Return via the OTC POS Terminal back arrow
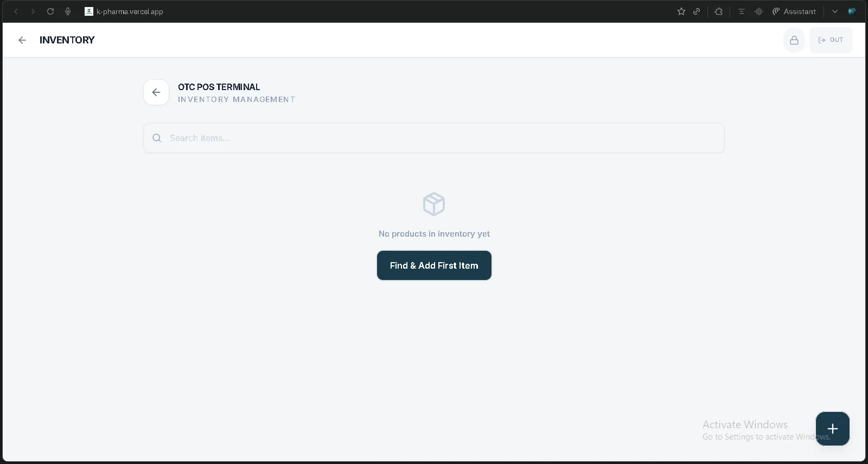Viewport: 868px width, 464px height. [x=156, y=92]
